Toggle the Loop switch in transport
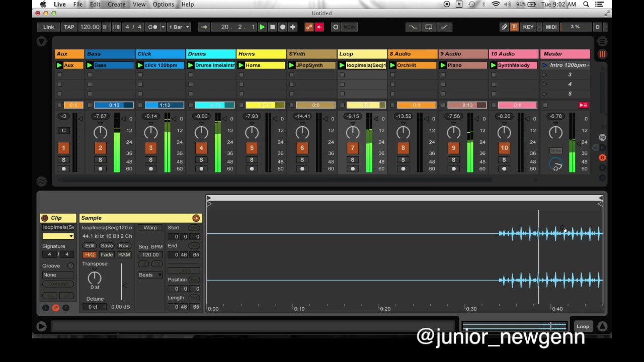This screenshot has width=644, height=362. (x=429, y=27)
